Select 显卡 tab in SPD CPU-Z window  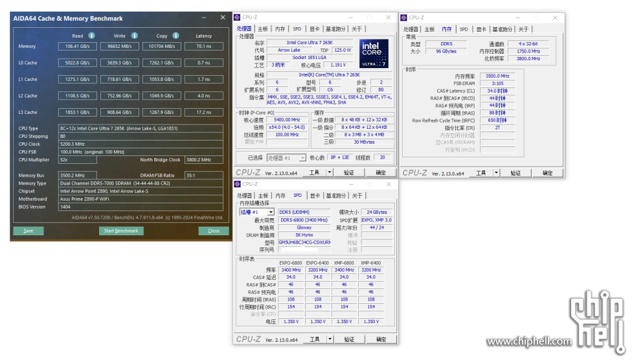point(315,196)
